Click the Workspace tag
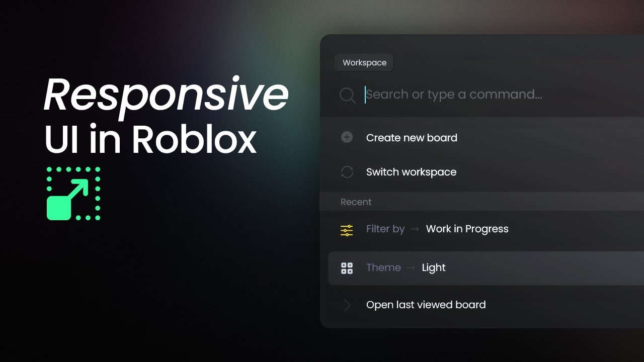This screenshot has width=644, height=362. 364,63
